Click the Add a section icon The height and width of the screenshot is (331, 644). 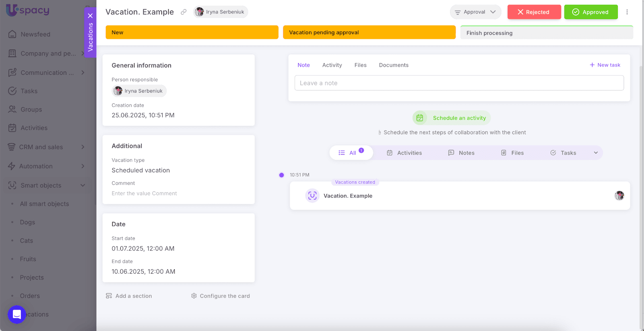109,296
